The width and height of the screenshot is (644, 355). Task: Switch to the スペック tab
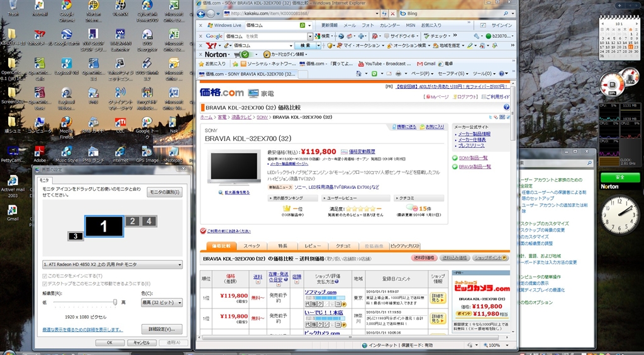pos(252,246)
